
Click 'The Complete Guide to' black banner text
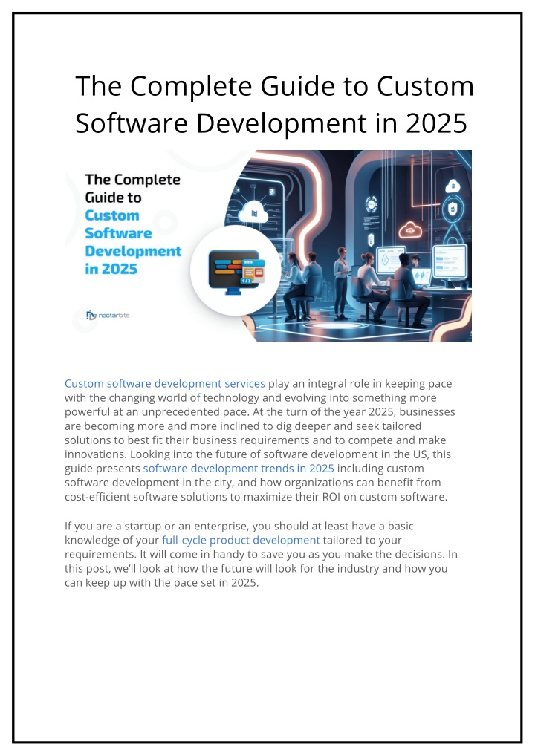(x=133, y=189)
